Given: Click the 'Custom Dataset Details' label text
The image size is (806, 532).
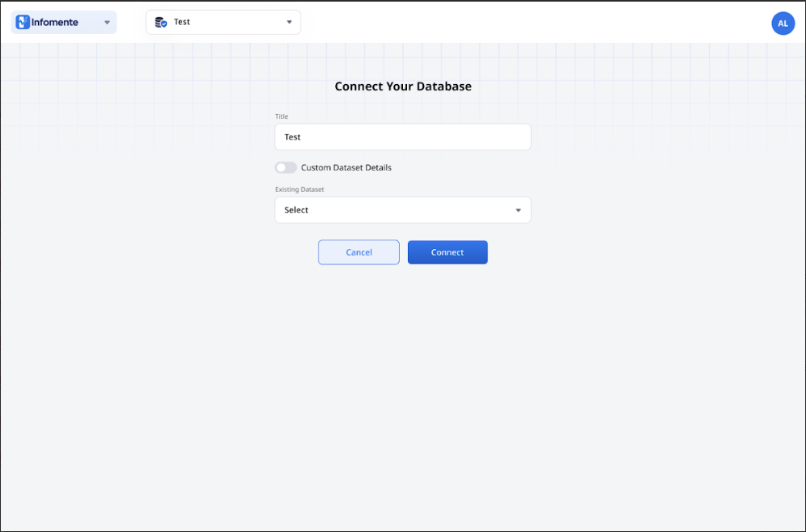Looking at the screenshot, I should (346, 167).
